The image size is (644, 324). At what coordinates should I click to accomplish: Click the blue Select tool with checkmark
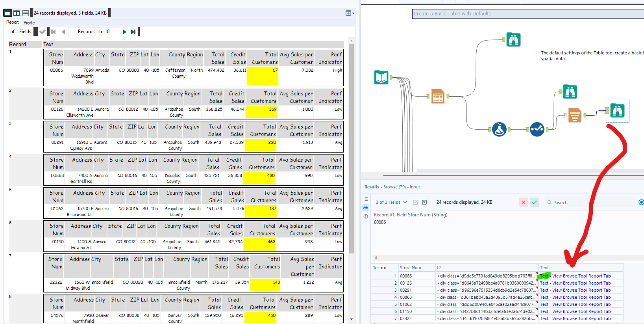(x=537, y=129)
